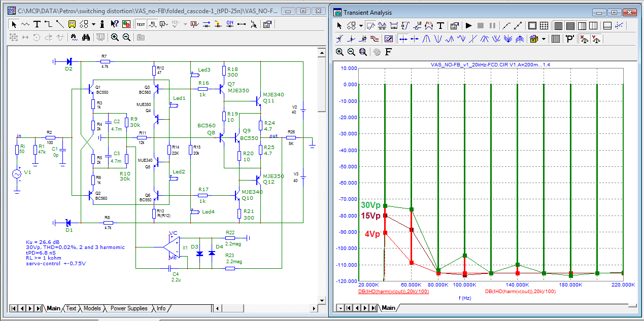644x321 pixels.
Task: Zoom in on the schematic
Action: coord(115,38)
